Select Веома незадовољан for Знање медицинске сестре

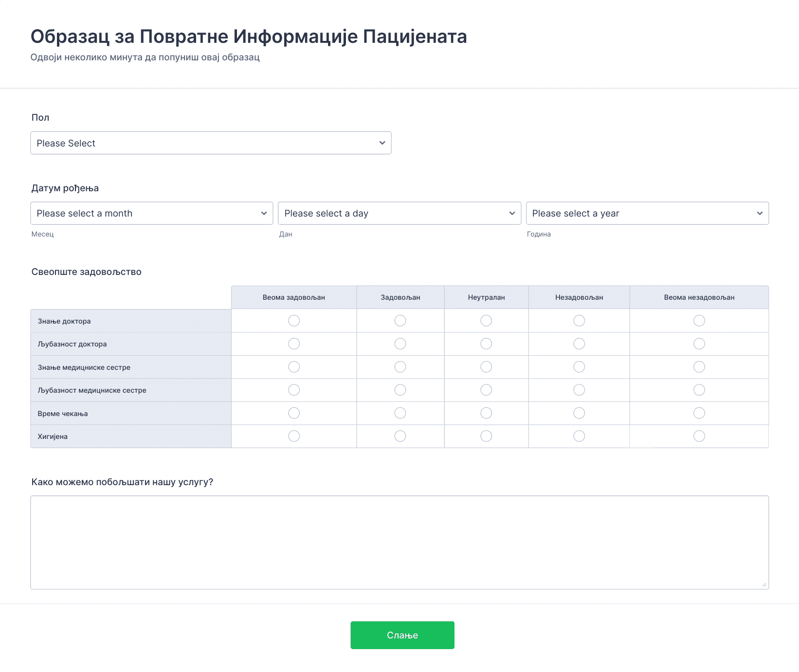pos(699,367)
